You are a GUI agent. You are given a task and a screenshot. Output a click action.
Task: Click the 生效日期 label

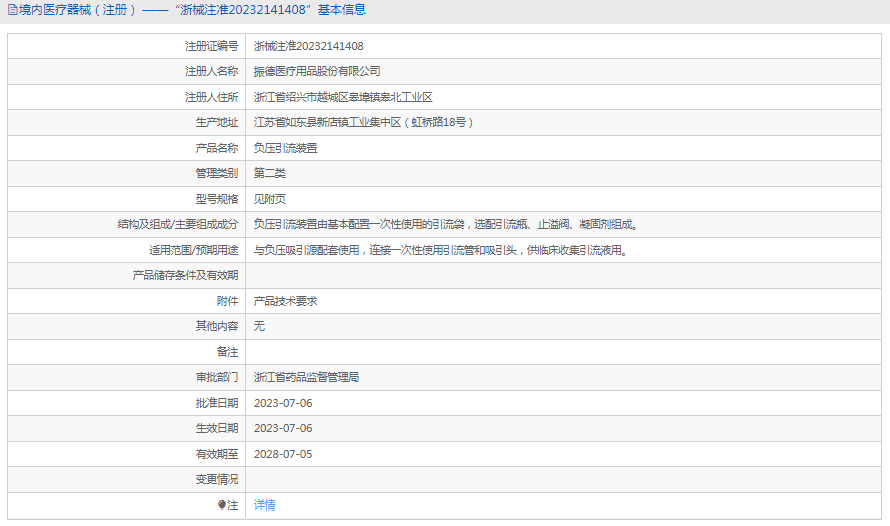pyautogui.click(x=217, y=428)
